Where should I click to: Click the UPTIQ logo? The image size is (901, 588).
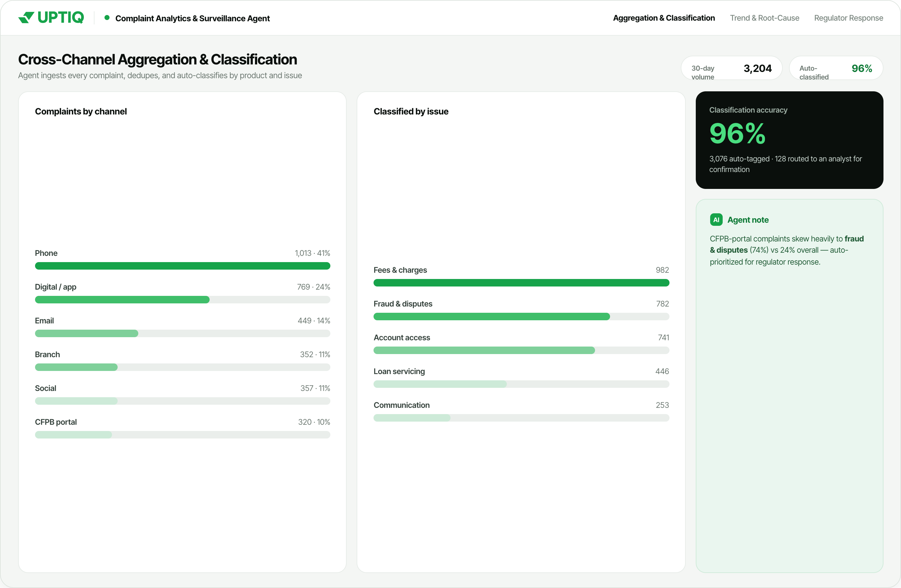[x=51, y=18]
